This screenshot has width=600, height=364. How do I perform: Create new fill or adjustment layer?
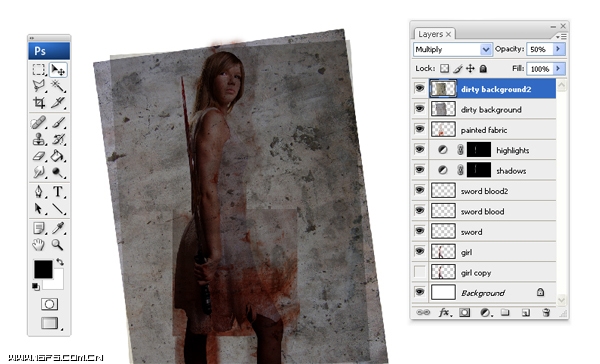485,312
